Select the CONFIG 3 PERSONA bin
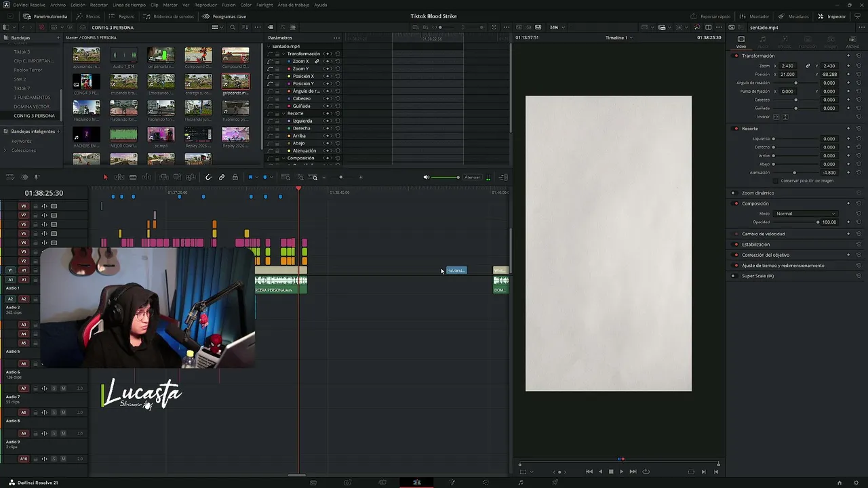 click(x=35, y=116)
